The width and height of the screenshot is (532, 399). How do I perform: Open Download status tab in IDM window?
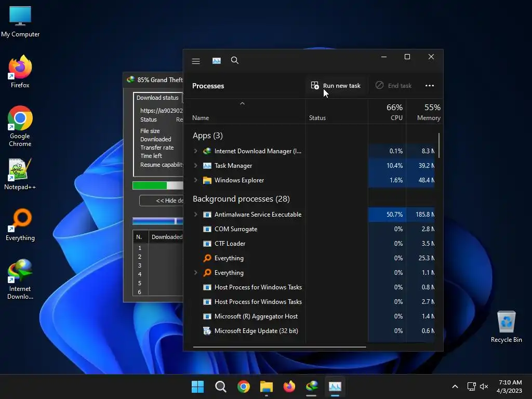(157, 98)
